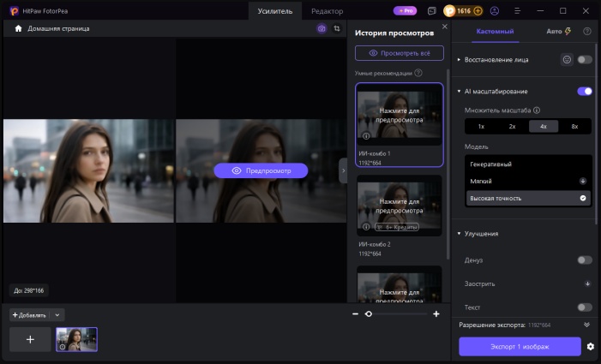The height and width of the screenshot is (364, 601).
Task: Click the face restoration smiley icon
Action: point(567,60)
